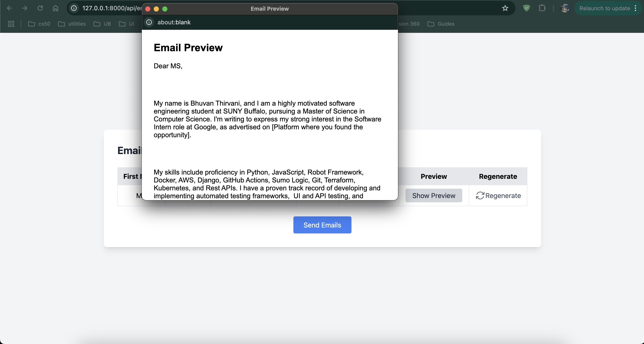Click the Send Emails button
The image size is (644, 344).
click(x=322, y=225)
